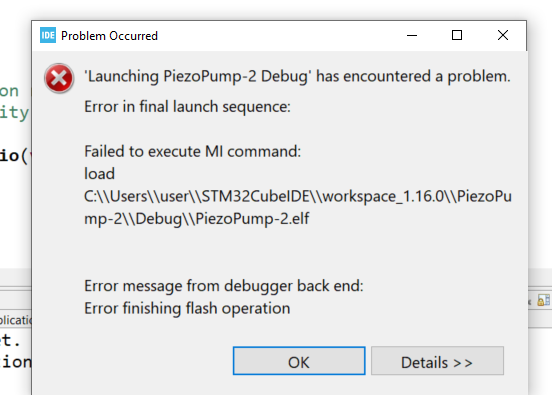Click the red error X icon

(59, 78)
